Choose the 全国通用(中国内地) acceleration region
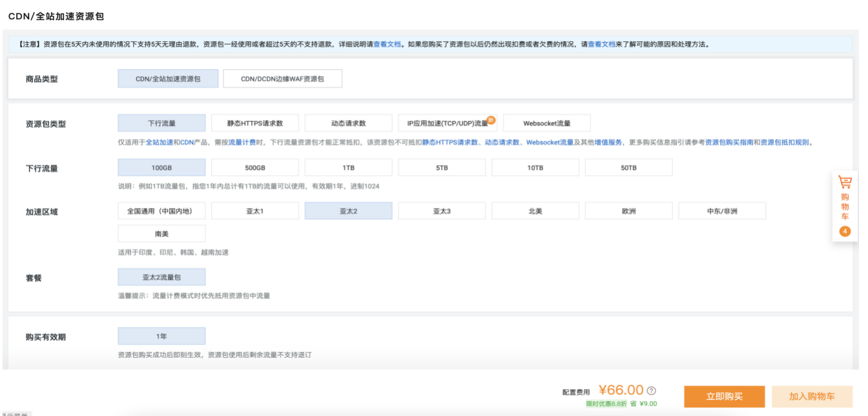Viewport: 868px width, 416px height. click(161, 211)
